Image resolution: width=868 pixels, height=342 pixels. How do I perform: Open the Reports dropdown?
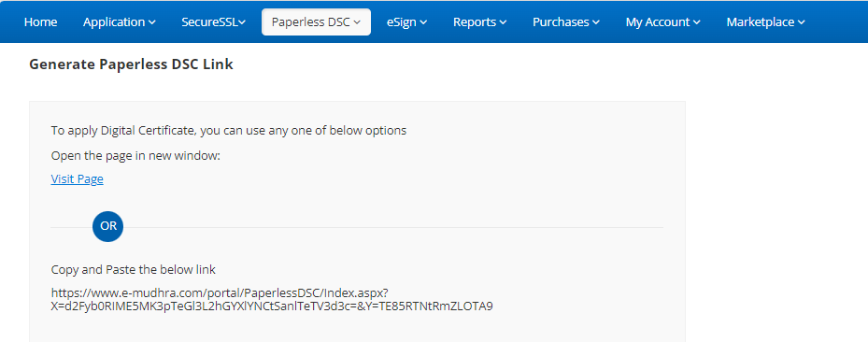click(x=479, y=22)
